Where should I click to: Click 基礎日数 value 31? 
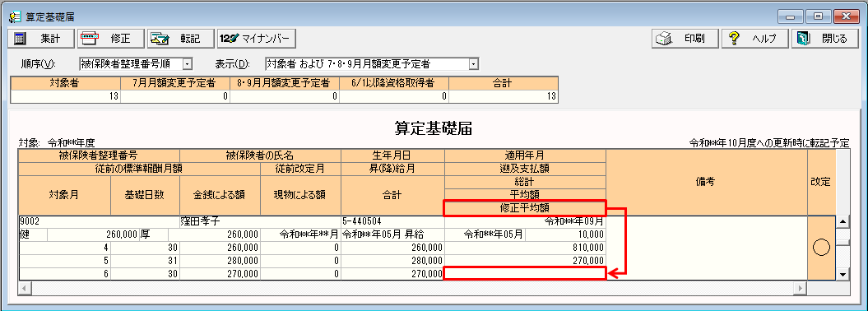[145, 260]
